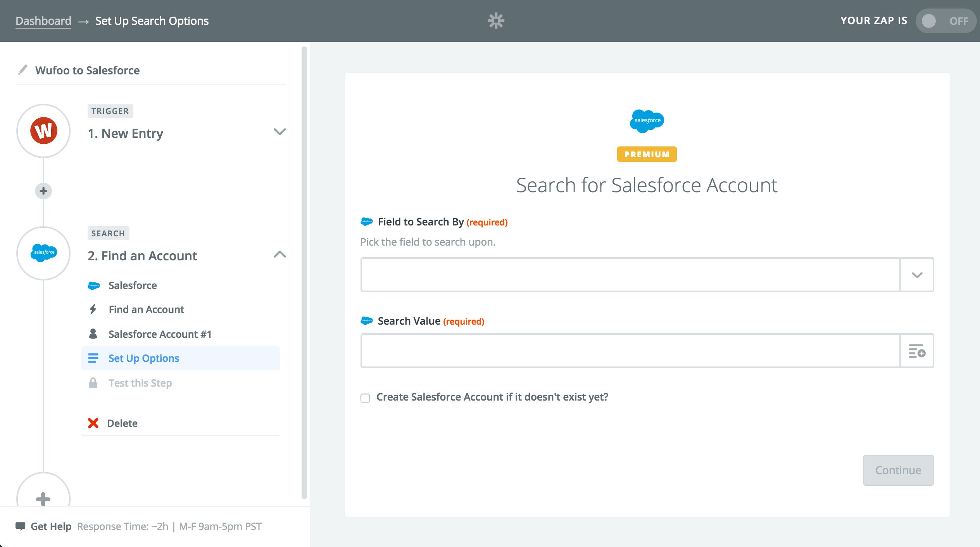
Task: Click the red X Delete icon
Action: coord(93,423)
